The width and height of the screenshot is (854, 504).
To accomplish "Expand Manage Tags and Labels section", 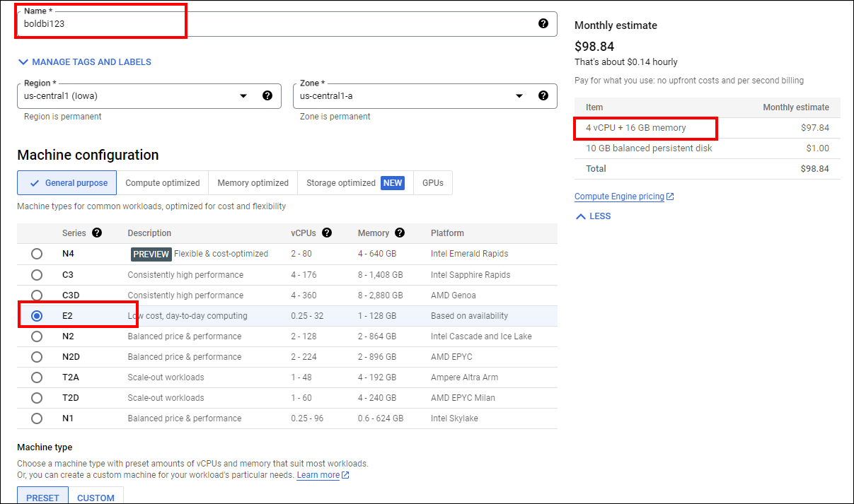I will tap(85, 62).
